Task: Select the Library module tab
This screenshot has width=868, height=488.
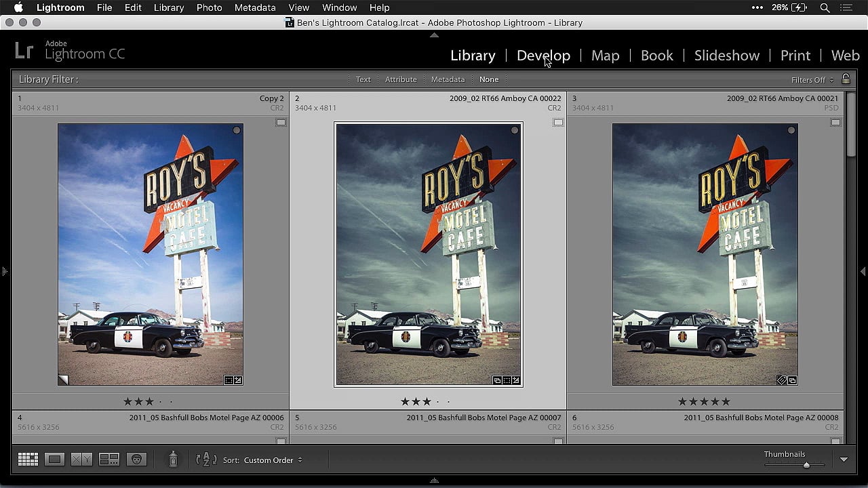Action: [x=473, y=56]
